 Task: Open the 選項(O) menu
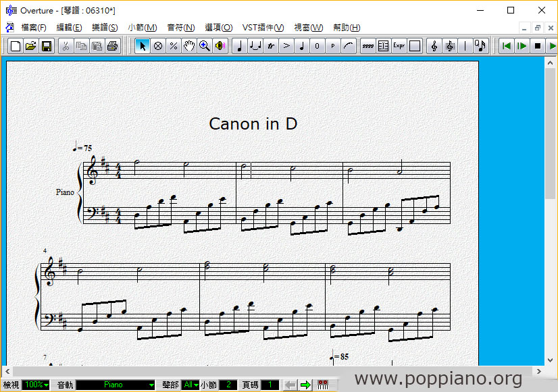point(218,28)
